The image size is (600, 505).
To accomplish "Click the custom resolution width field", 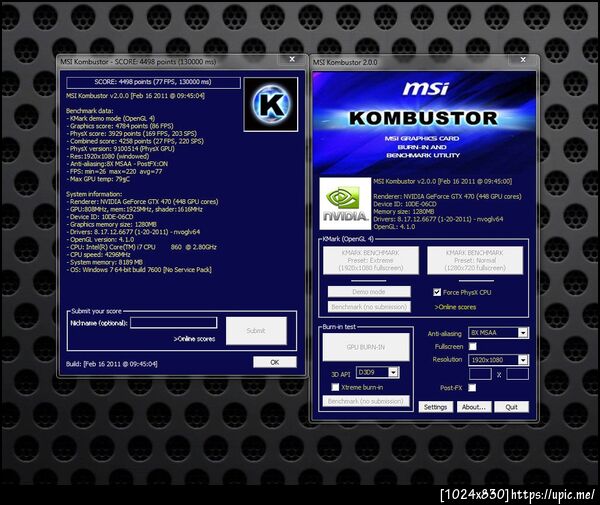I will click(480, 374).
